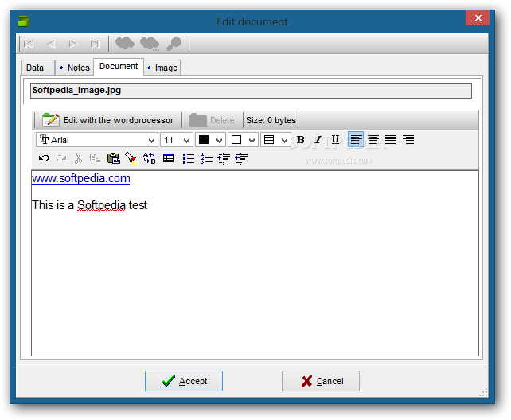This screenshot has height=420, width=511.
Task: Apply bulleted list formatting
Action: click(189, 158)
